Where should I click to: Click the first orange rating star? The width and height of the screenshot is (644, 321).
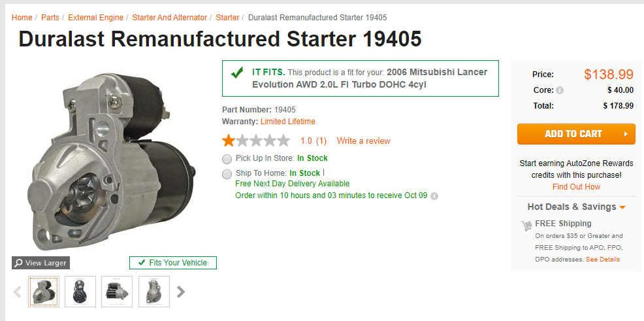(x=229, y=141)
